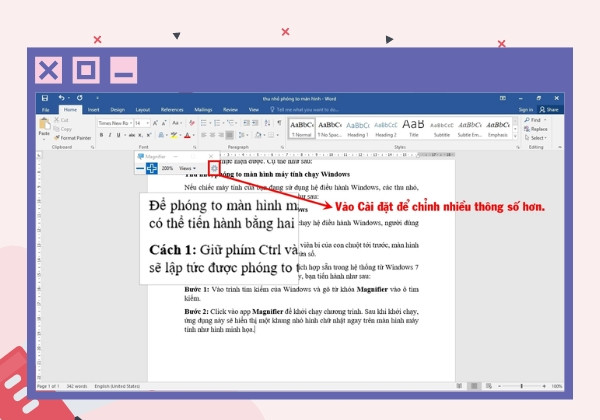Image resolution: width=600 pixels, height=420 pixels.
Task: Align text to the left
Action: tap(204, 135)
